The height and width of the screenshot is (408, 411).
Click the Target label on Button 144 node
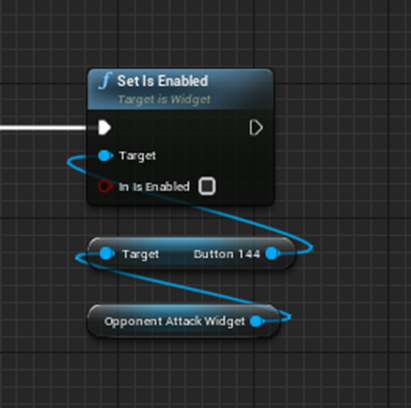click(140, 254)
